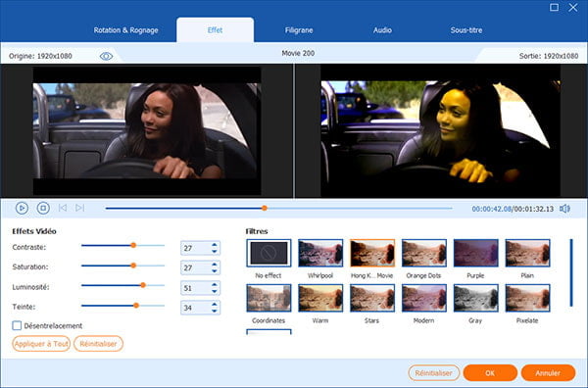Apply the Gray filter
The width and height of the screenshot is (588, 388).
coord(475,298)
